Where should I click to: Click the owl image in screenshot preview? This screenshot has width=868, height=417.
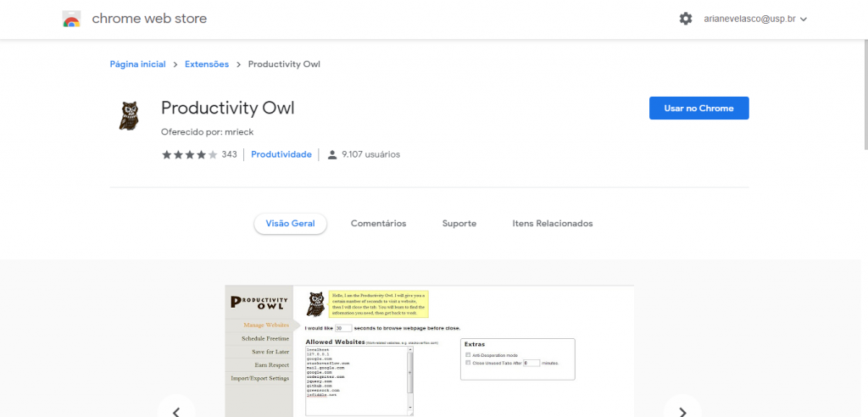coord(316,304)
